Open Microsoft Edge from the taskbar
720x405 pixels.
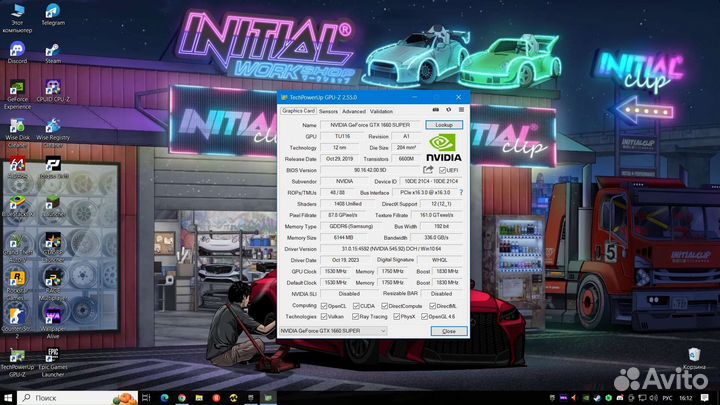pyautogui.click(x=164, y=398)
